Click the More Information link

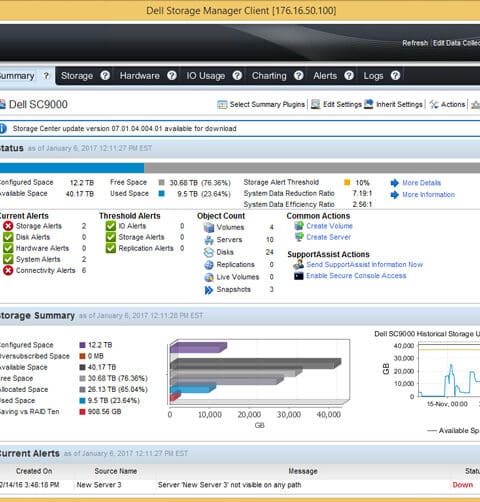[428, 195]
